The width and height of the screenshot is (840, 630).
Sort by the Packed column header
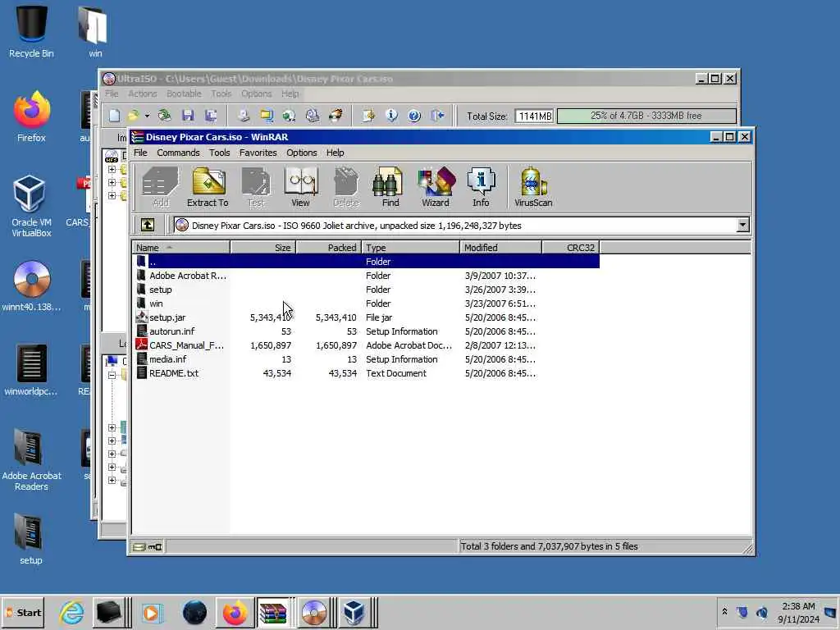click(329, 248)
